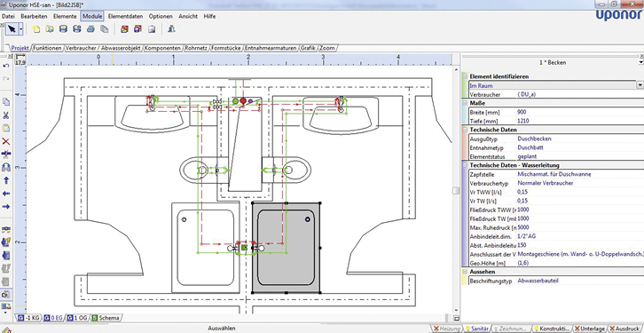
Task: Switch to the Komponenten tab
Action: [x=162, y=48]
